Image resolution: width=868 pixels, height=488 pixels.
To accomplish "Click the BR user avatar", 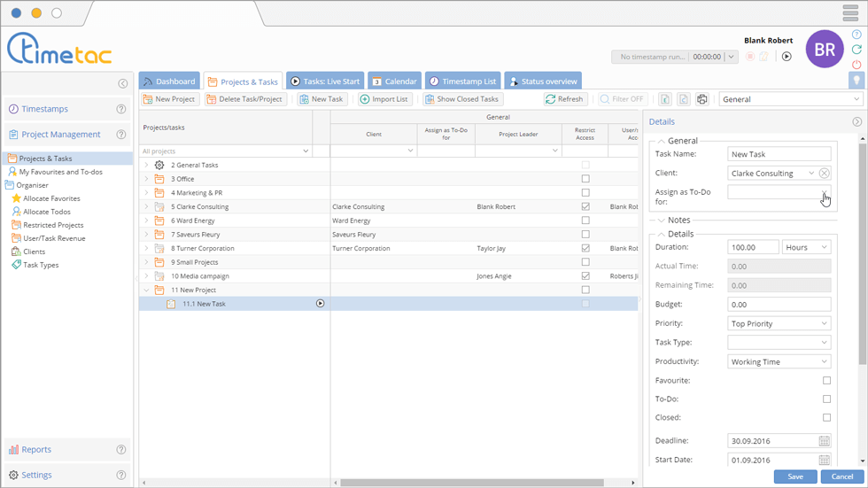I will pos(825,50).
